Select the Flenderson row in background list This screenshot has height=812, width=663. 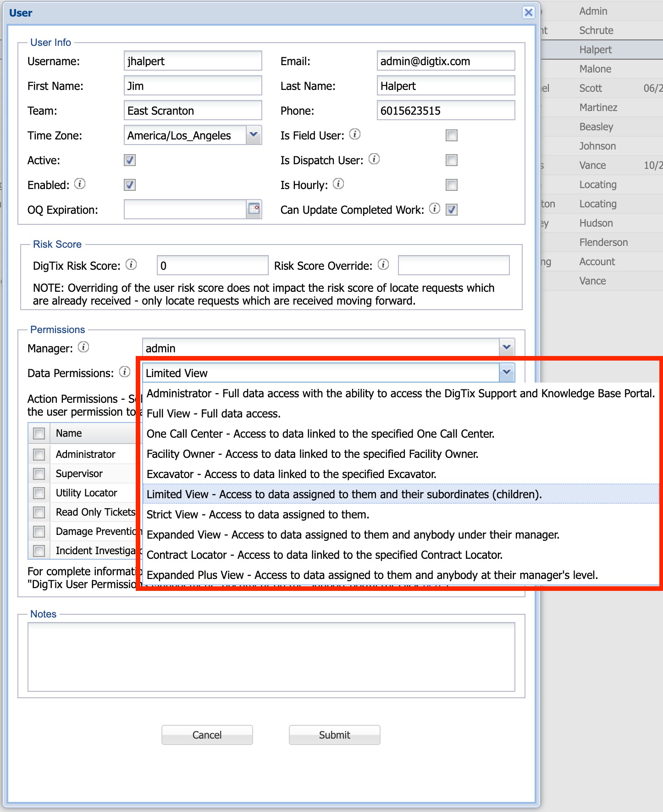click(602, 242)
